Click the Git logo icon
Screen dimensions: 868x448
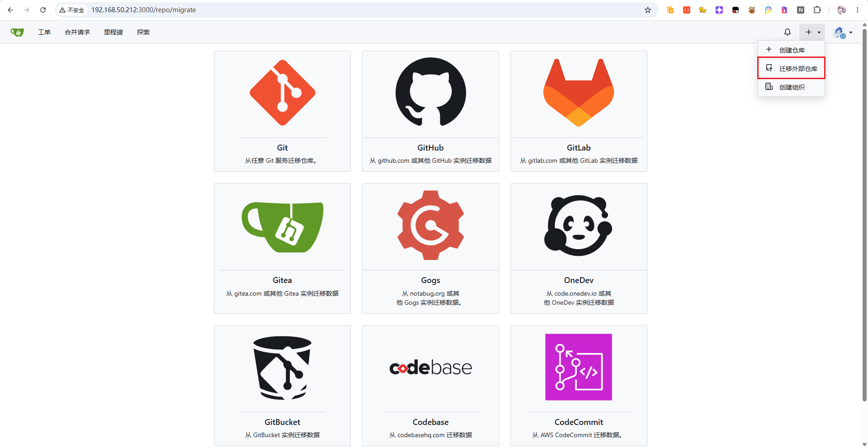[283, 93]
